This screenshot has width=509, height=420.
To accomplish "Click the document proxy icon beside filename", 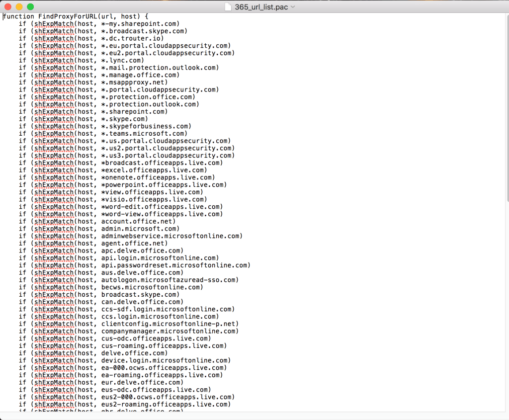I will point(227,7).
